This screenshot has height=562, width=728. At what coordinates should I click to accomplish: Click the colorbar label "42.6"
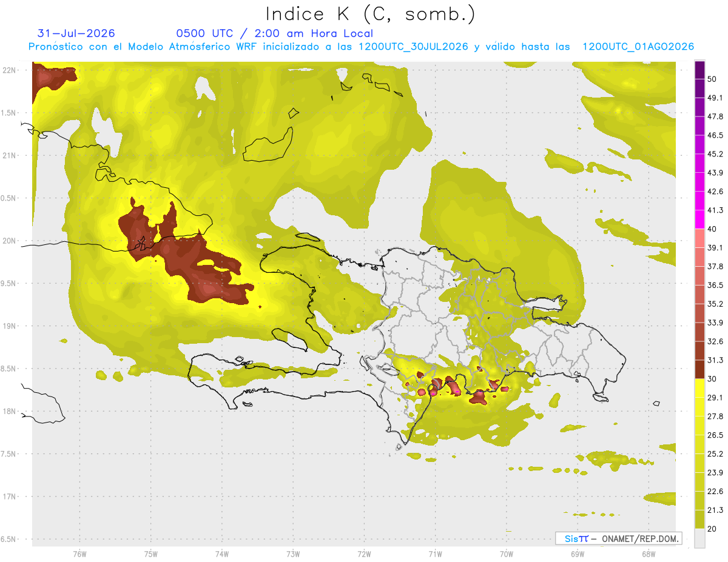715,192
